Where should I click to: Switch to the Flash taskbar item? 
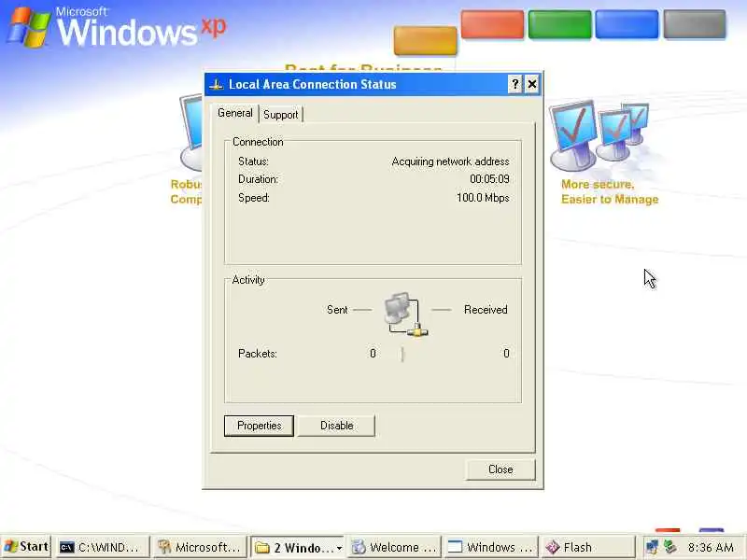[x=589, y=547]
